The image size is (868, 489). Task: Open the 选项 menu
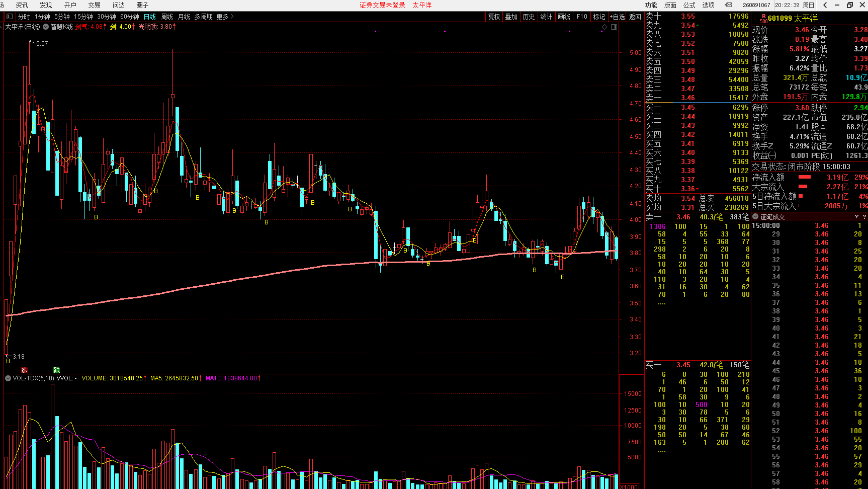(708, 5)
